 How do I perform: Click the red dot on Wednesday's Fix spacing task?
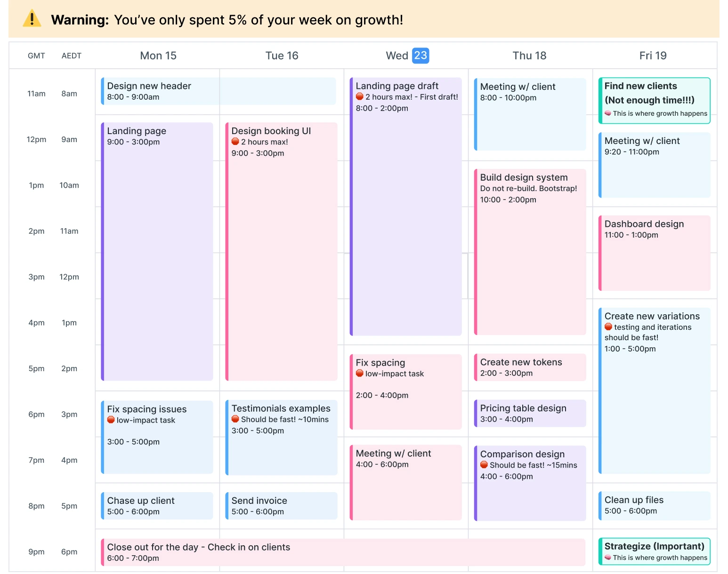pyautogui.click(x=360, y=374)
